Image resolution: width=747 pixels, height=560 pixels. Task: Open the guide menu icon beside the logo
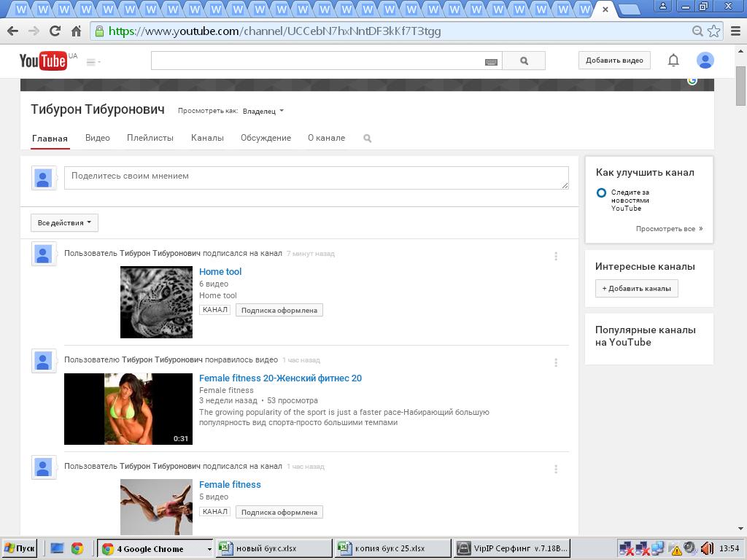click(x=91, y=62)
